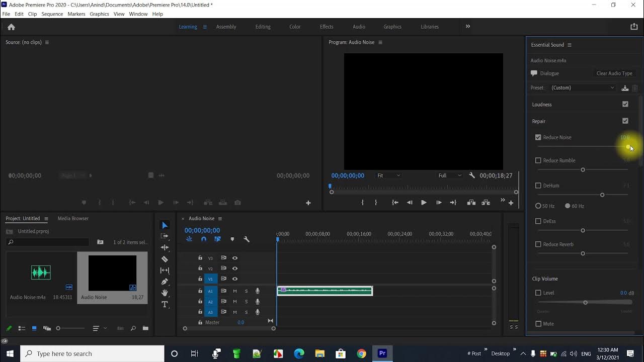This screenshot has height=362, width=644.
Task: Select the Razor tool
Action: pyautogui.click(x=165, y=259)
